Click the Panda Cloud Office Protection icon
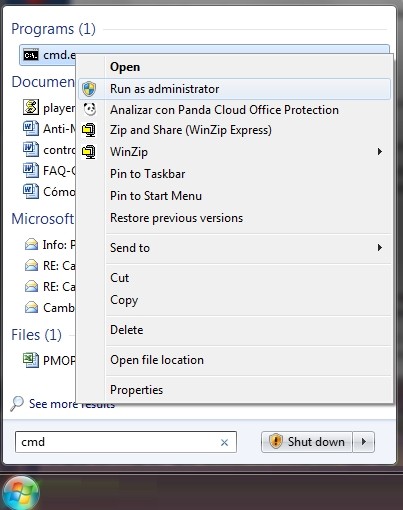Viewport: 403px width, 510px height. (89, 109)
